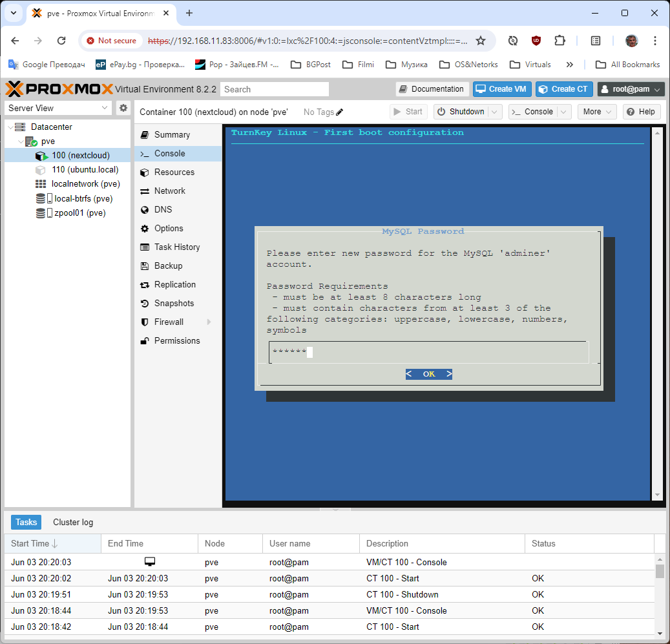Open the browser side panel icon
The image size is (670, 644).
pos(595,41)
